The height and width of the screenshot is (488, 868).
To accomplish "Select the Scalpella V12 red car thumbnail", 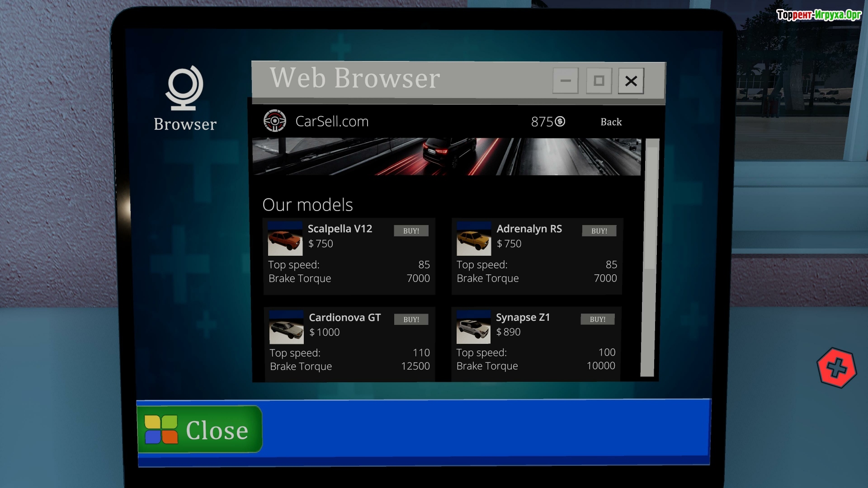I will (x=285, y=239).
